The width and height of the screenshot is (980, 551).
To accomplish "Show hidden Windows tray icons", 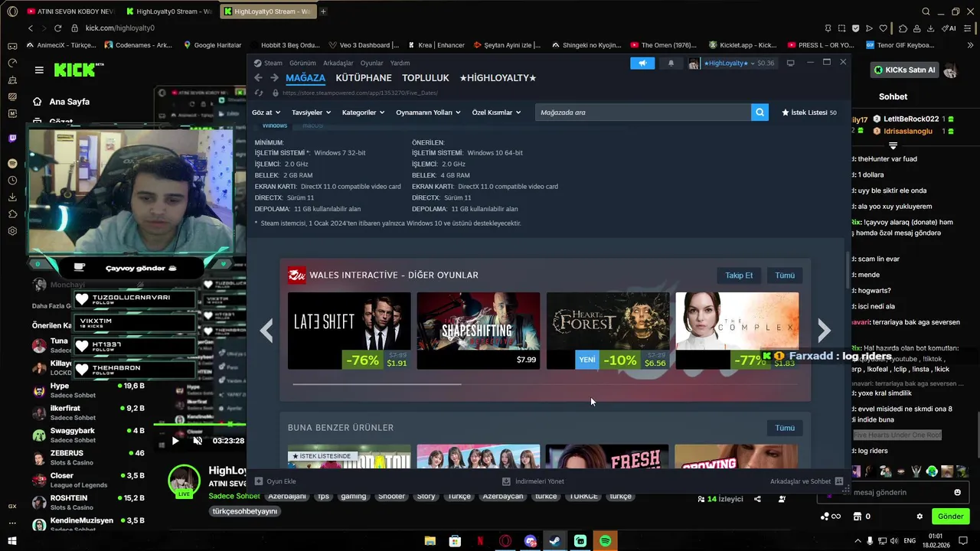I will [857, 541].
